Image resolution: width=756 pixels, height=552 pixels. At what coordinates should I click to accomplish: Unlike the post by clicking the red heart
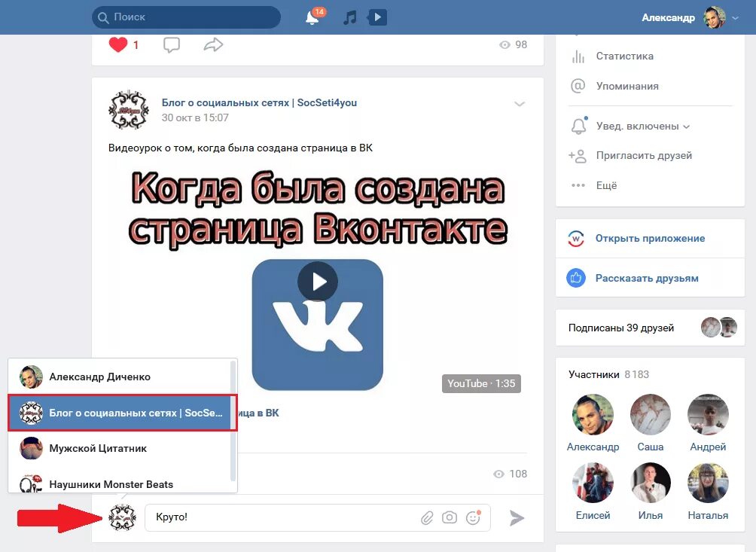click(x=117, y=44)
